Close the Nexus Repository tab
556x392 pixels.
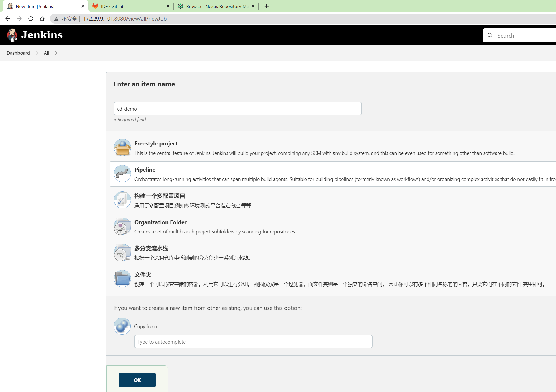click(253, 6)
